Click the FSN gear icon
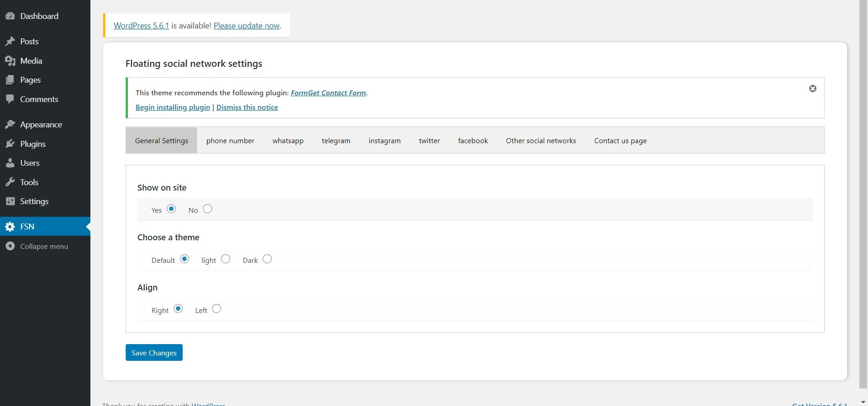 pos(10,227)
